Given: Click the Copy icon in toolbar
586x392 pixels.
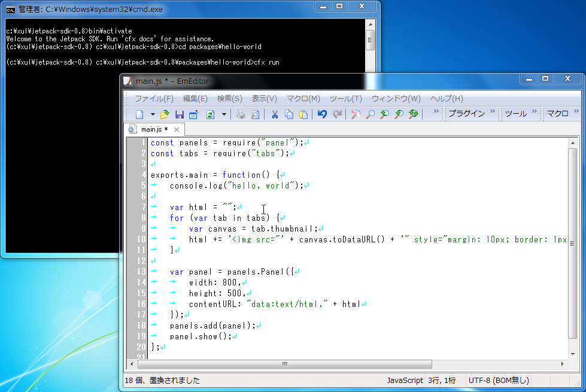Looking at the screenshot, I should (289, 114).
